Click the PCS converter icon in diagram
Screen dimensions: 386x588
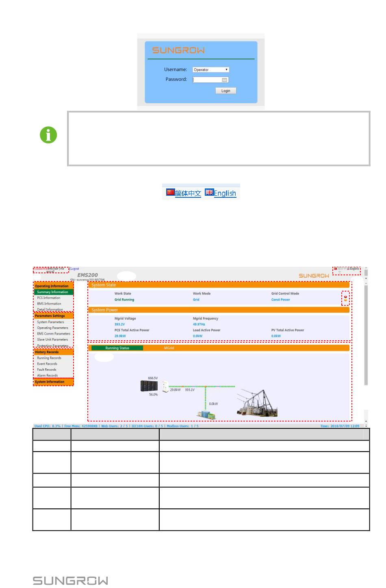point(165,387)
